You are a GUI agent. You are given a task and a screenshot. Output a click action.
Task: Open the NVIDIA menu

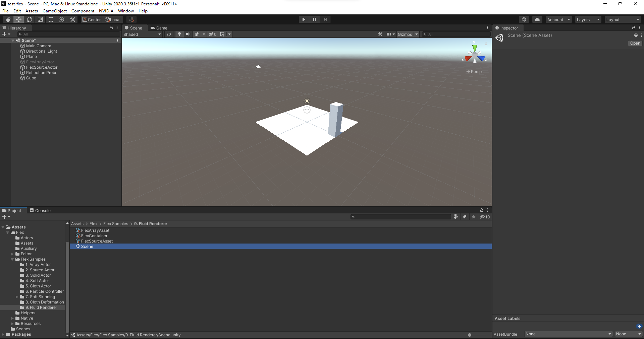(106, 11)
